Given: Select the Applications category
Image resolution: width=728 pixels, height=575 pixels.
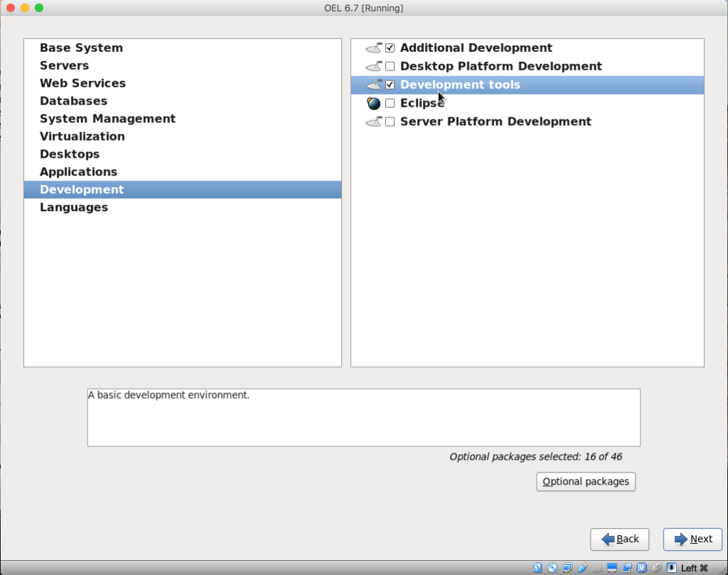Looking at the screenshot, I should tap(183, 172).
